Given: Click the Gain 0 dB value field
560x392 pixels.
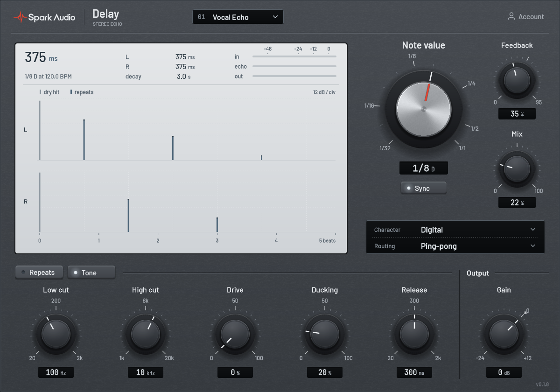Looking at the screenshot, I should tap(504, 372).
